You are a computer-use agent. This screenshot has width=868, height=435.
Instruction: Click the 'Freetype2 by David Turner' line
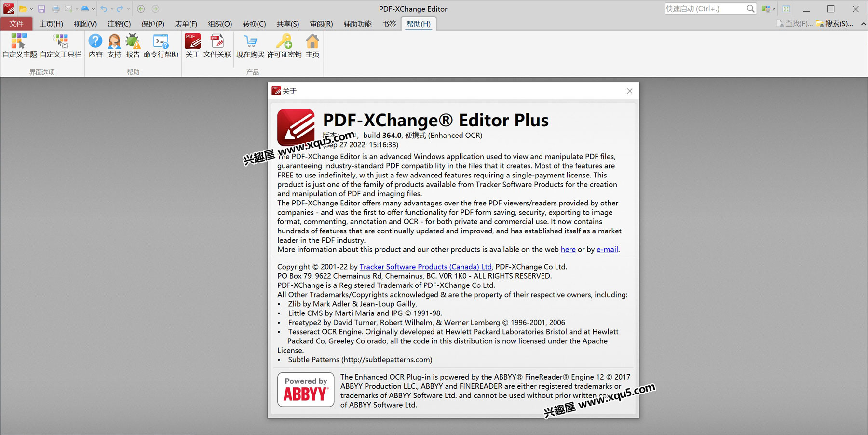tap(427, 323)
